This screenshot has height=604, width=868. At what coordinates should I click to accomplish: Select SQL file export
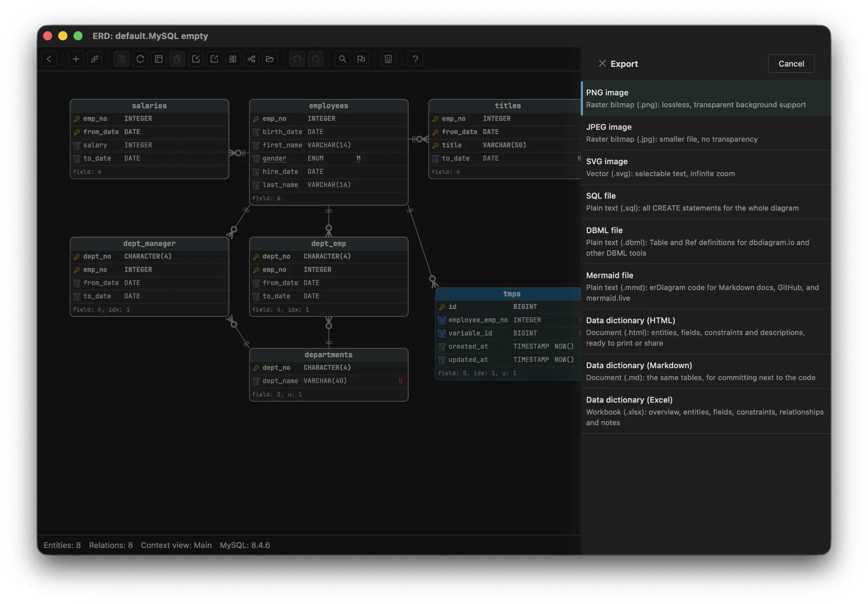[706, 201]
